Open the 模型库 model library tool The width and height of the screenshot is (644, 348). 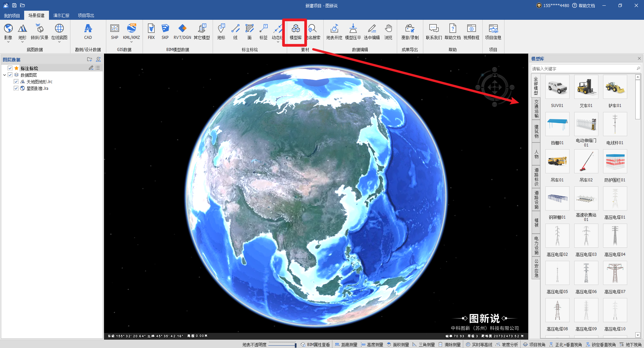[x=296, y=32]
